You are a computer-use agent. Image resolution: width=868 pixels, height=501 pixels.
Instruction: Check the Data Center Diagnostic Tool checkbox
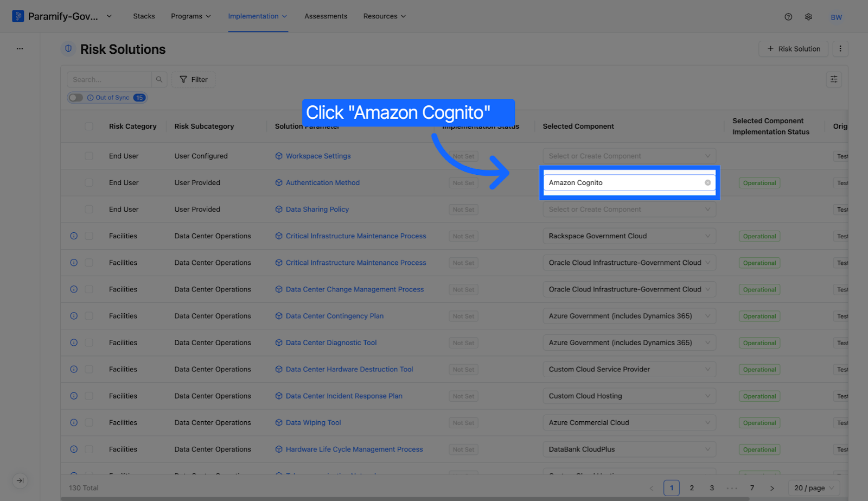point(89,343)
